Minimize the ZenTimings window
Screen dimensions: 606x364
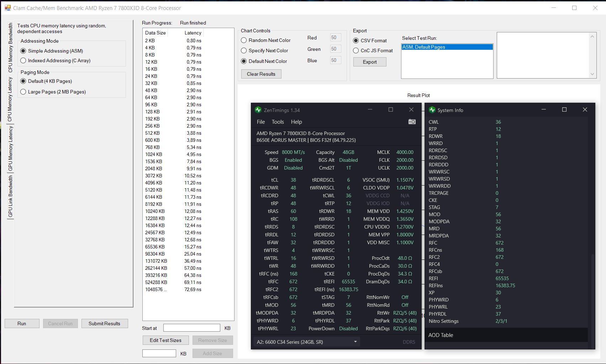[x=370, y=109]
